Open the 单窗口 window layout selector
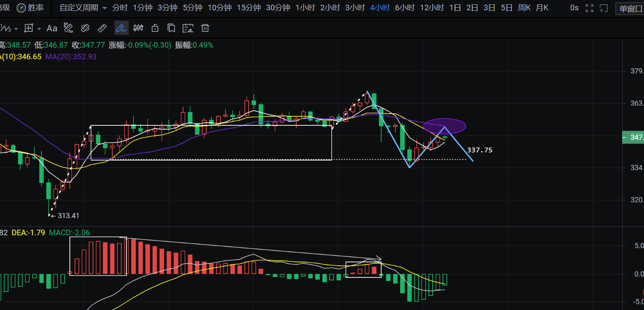This screenshot has height=310, width=644. 629,9
